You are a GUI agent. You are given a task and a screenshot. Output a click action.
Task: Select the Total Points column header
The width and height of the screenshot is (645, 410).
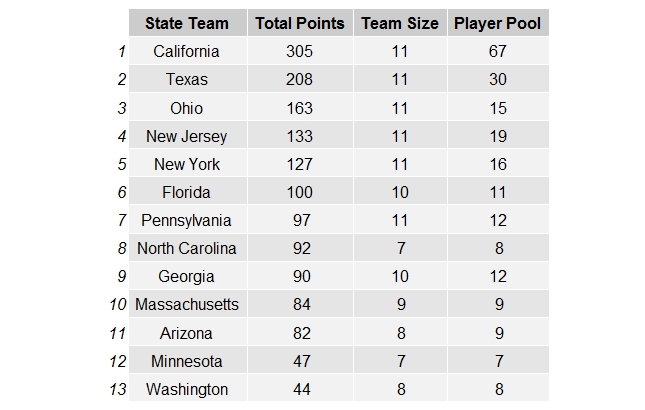click(x=300, y=23)
